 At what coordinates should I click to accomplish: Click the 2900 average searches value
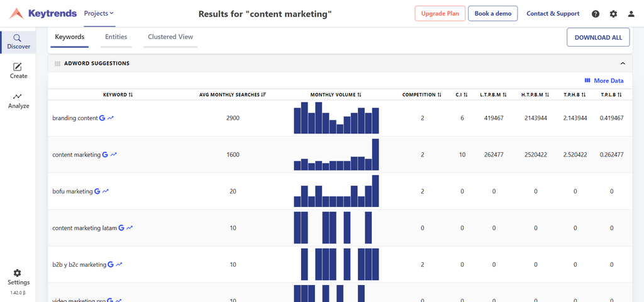click(233, 118)
